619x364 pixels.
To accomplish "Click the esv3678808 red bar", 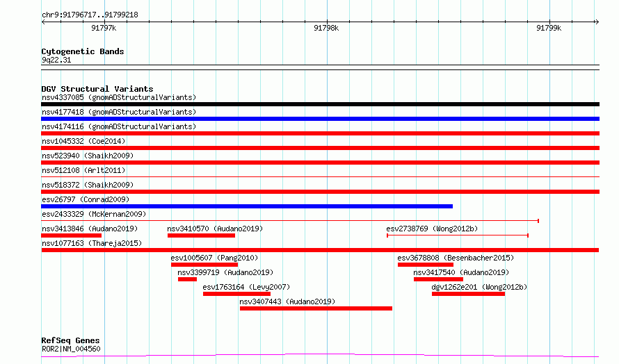I will pos(426,265).
